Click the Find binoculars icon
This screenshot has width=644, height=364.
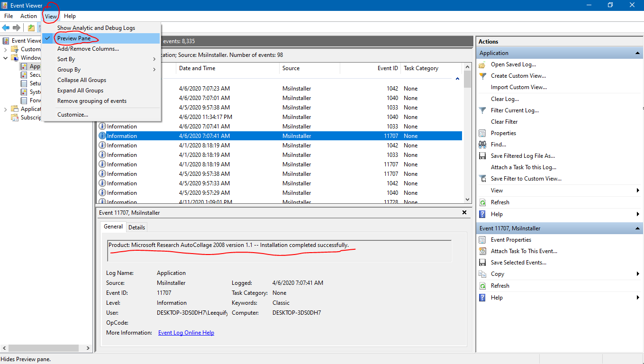tap(482, 145)
